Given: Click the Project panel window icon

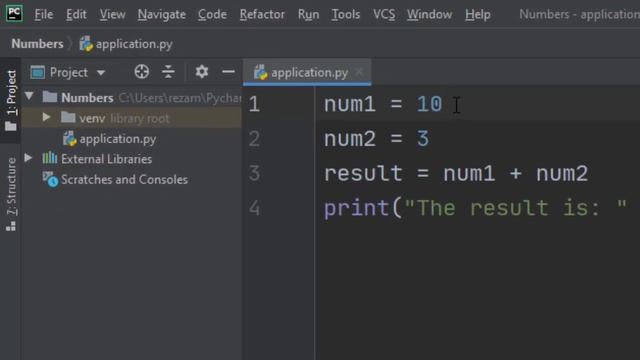Looking at the screenshot, I should click(x=38, y=73).
